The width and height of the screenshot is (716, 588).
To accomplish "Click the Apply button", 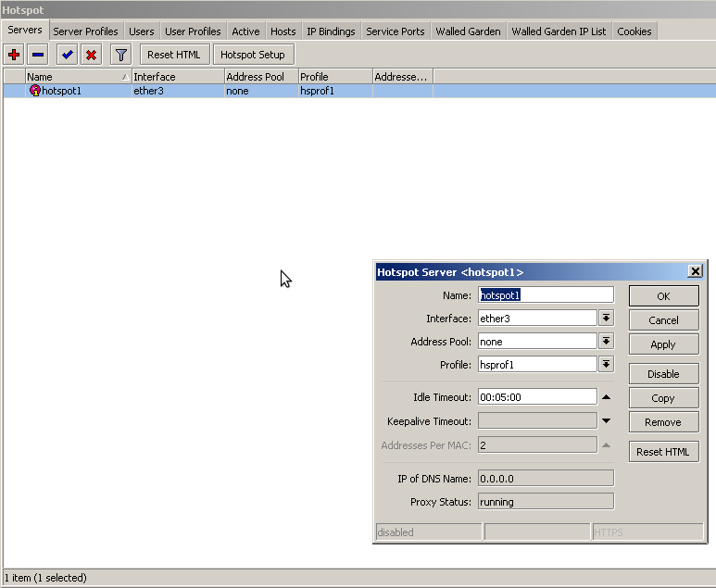I will pos(663,344).
